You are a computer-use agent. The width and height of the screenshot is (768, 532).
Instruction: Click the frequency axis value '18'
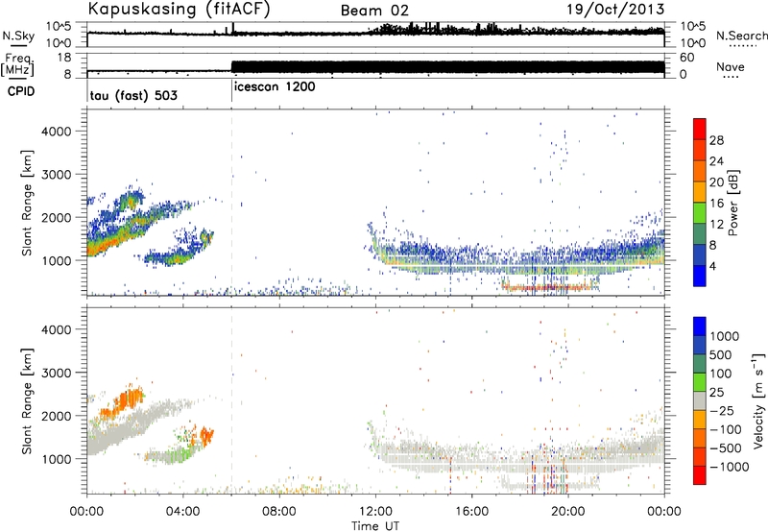pyautogui.click(x=64, y=58)
